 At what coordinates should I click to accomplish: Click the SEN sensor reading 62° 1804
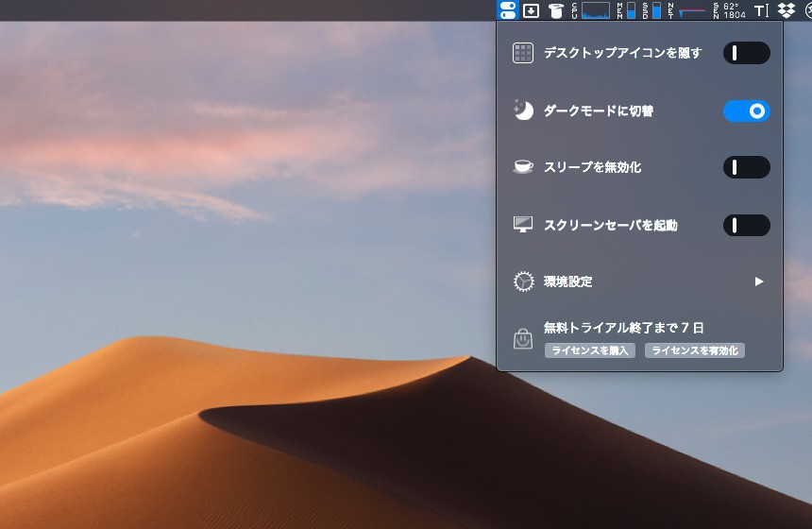tap(729, 10)
